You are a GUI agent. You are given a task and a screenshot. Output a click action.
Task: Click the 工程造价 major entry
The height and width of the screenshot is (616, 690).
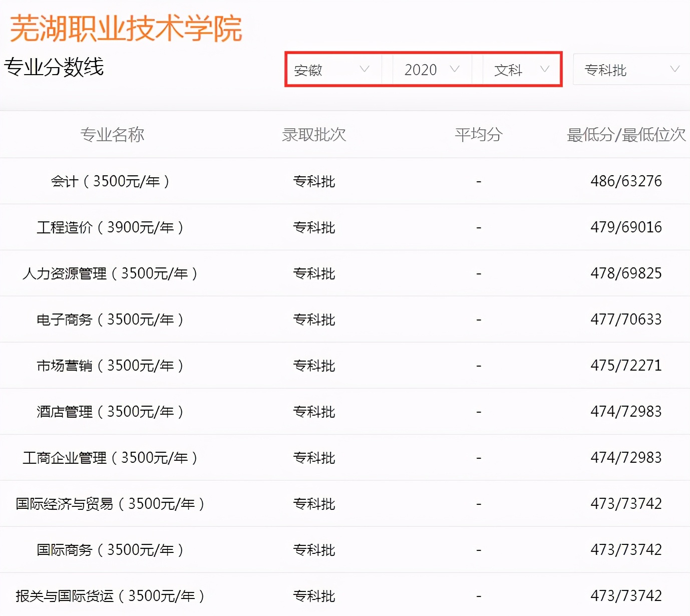(110, 227)
